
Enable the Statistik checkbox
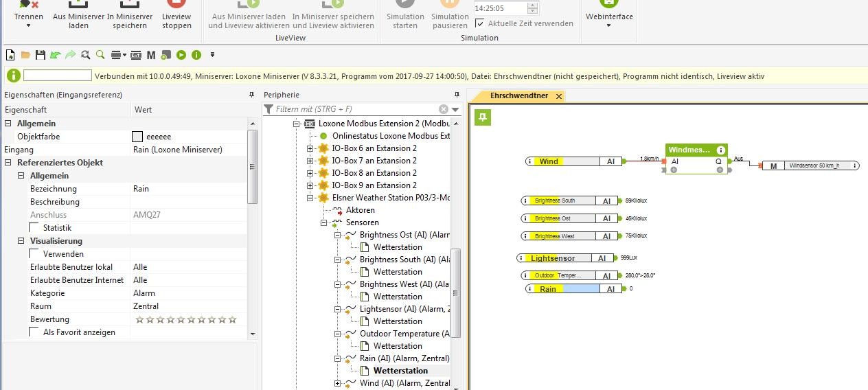point(34,228)
